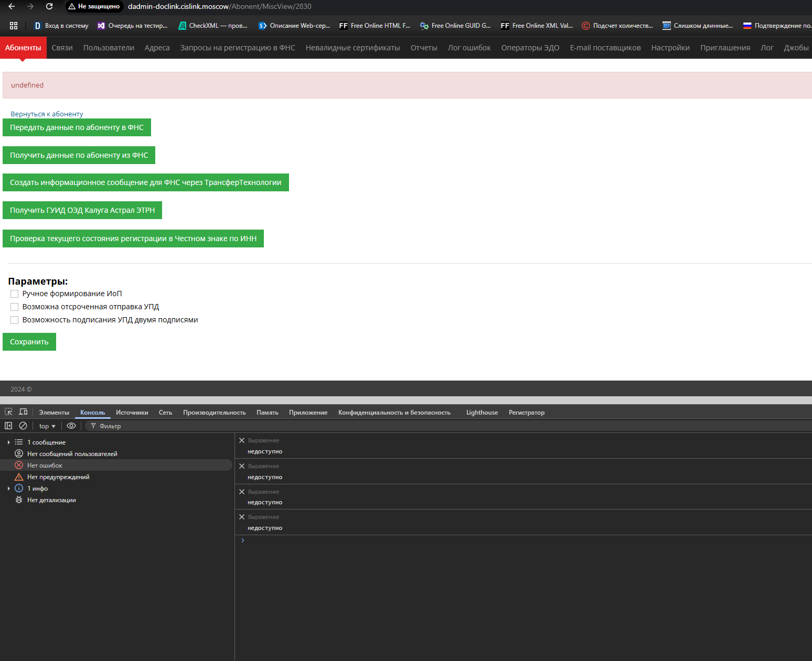Expand the '1 инфо' group
The image size is (812, 661).
[9, 489]
